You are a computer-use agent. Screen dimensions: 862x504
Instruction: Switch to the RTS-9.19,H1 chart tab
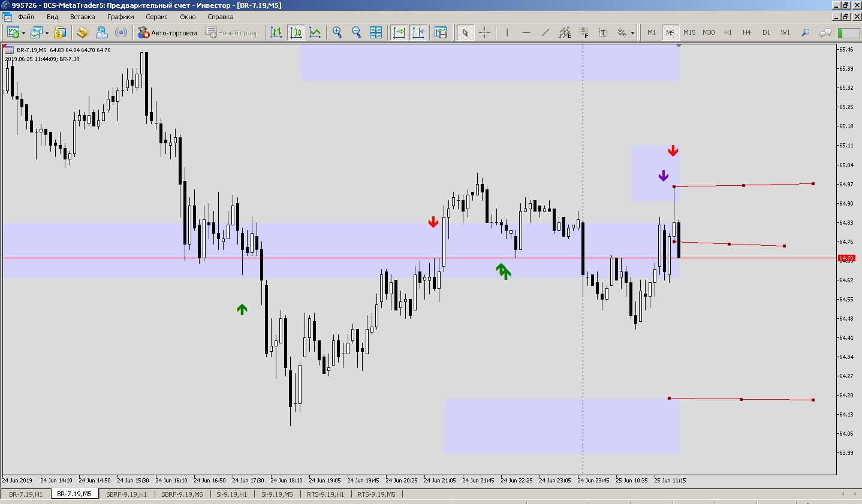[325, 494]
